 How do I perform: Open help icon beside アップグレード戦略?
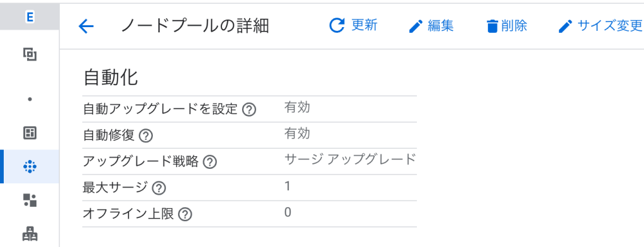(209, 162)
